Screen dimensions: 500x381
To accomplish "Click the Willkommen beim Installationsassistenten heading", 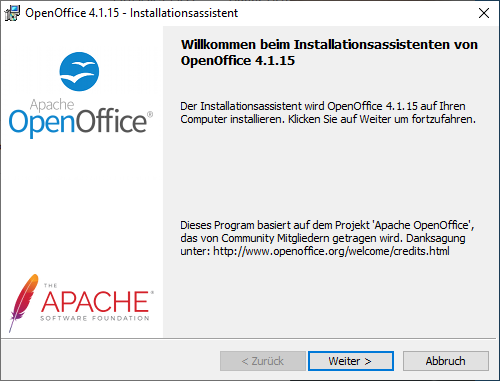I will pyautogui.click(x=329, y=45).
